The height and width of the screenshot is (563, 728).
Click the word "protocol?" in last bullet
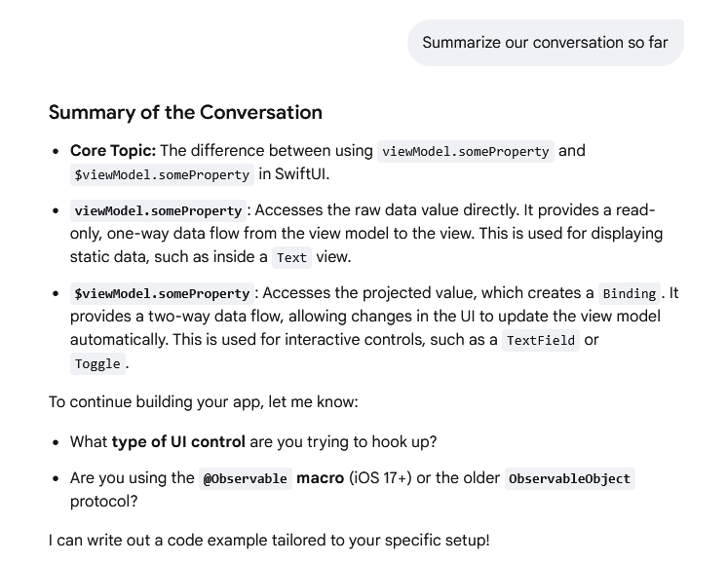pyautogui.click(x=104, y=502)
